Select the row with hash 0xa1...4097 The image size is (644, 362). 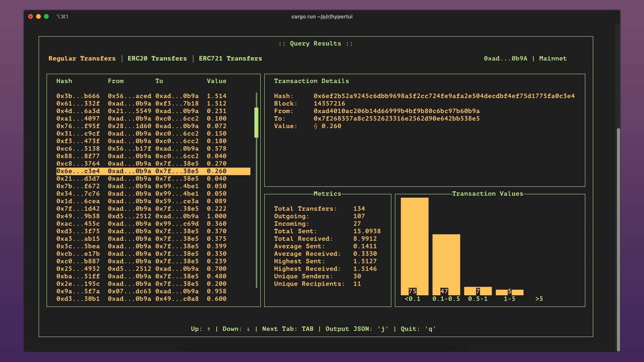tap(153, 119)
